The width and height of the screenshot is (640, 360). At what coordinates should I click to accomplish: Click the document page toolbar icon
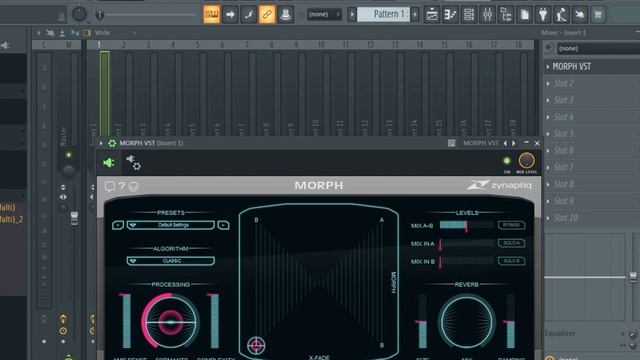524,15
